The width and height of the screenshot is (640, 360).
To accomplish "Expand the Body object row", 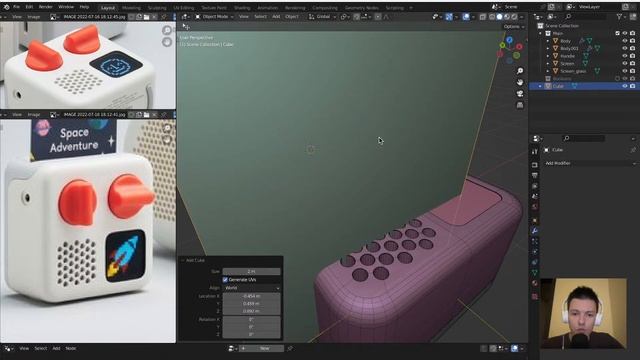I will 548,41.
